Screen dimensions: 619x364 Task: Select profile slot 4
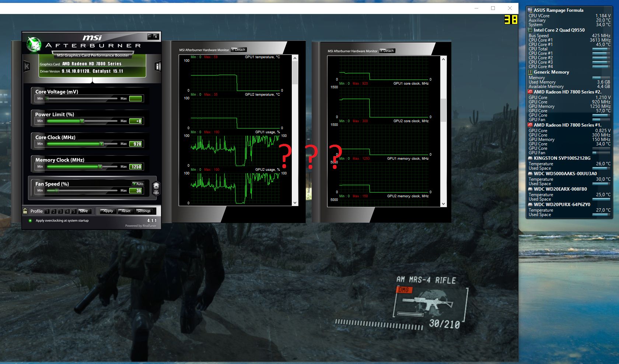[x=67, y=211]
